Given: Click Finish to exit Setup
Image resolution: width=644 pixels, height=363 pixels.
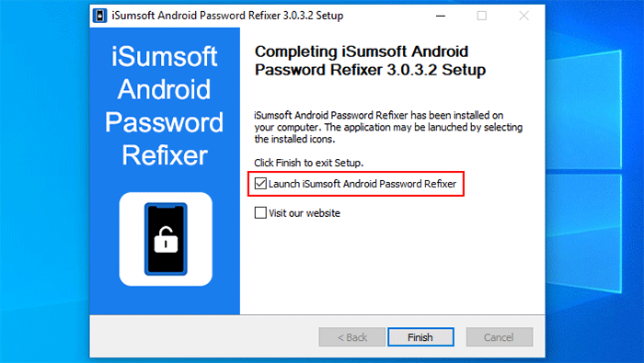Looking at the screenshot, I should tap(420, 337).
